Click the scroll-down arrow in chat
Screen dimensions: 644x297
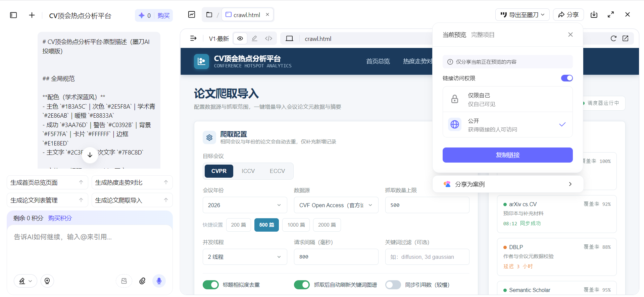pos(90,155)
